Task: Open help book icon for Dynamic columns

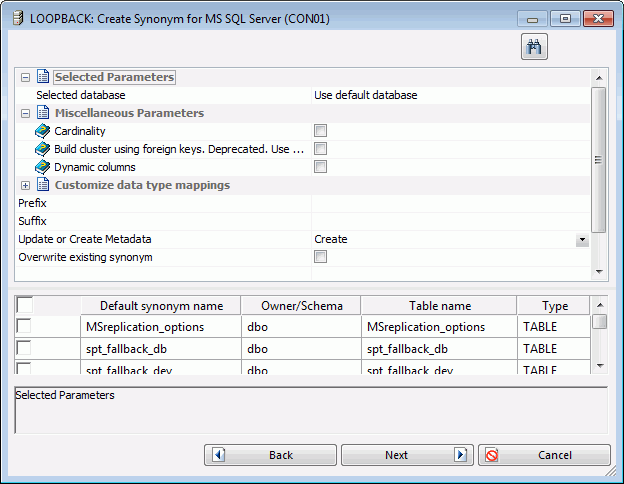Action: 43,167
